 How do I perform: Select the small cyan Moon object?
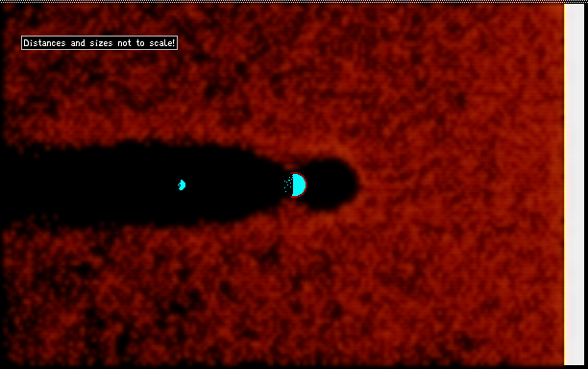(x=182, y=184)
